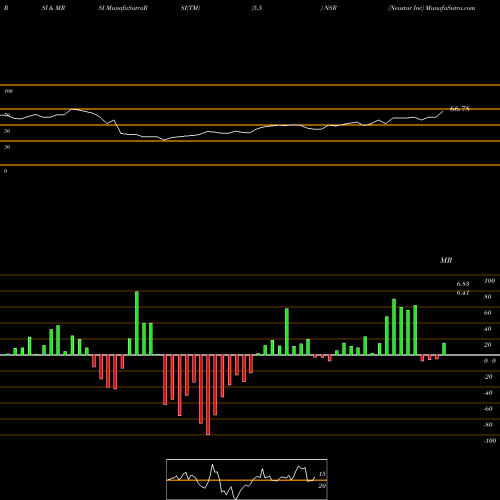
Task: Click the 30 label on the RSI axis
Action: coord(7,147)
